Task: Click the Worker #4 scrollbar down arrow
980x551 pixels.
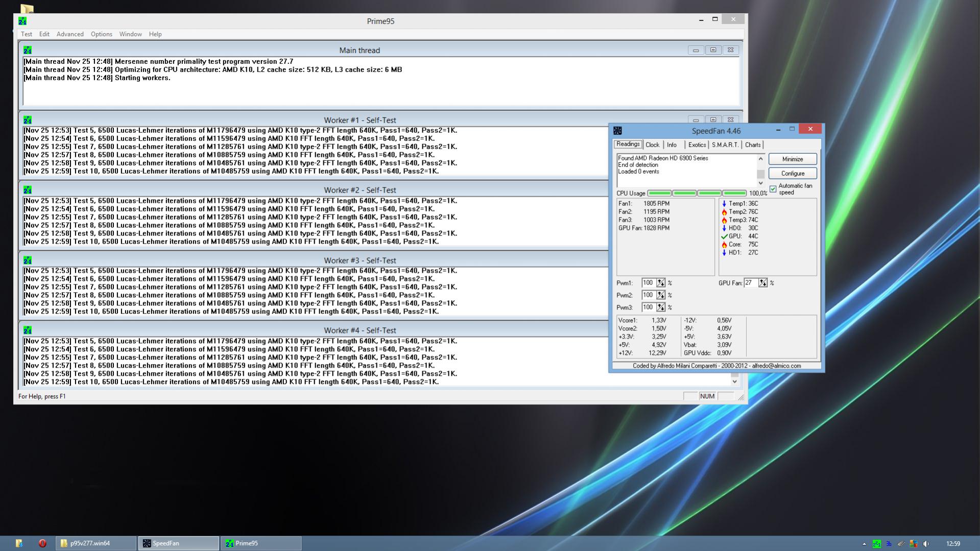Action: (734, 381)
